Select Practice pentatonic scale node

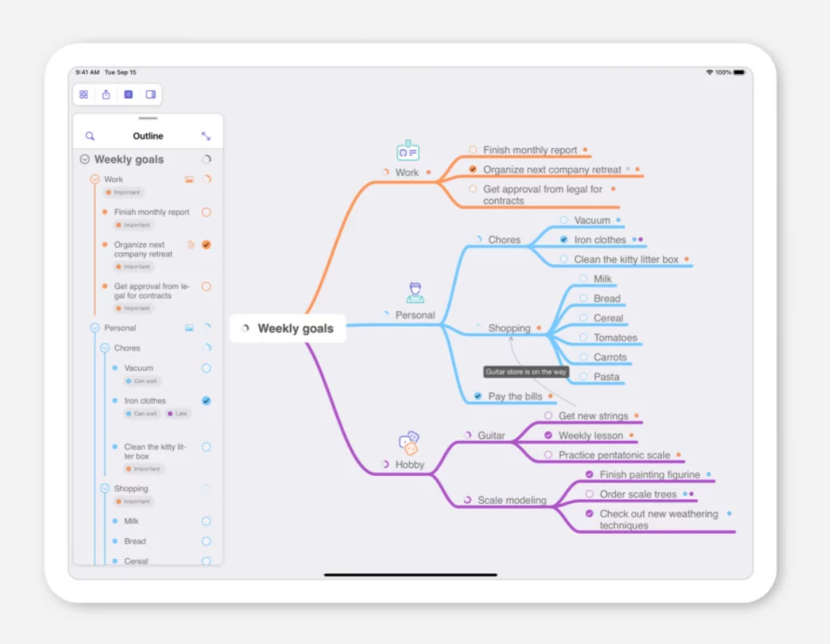pos(614,455)
